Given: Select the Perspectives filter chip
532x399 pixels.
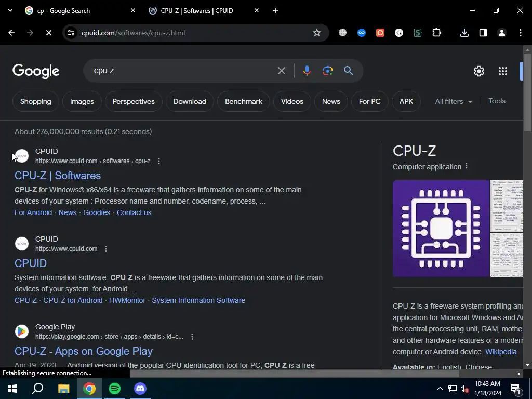Looking at the screenshot, I should pos(134,101).
